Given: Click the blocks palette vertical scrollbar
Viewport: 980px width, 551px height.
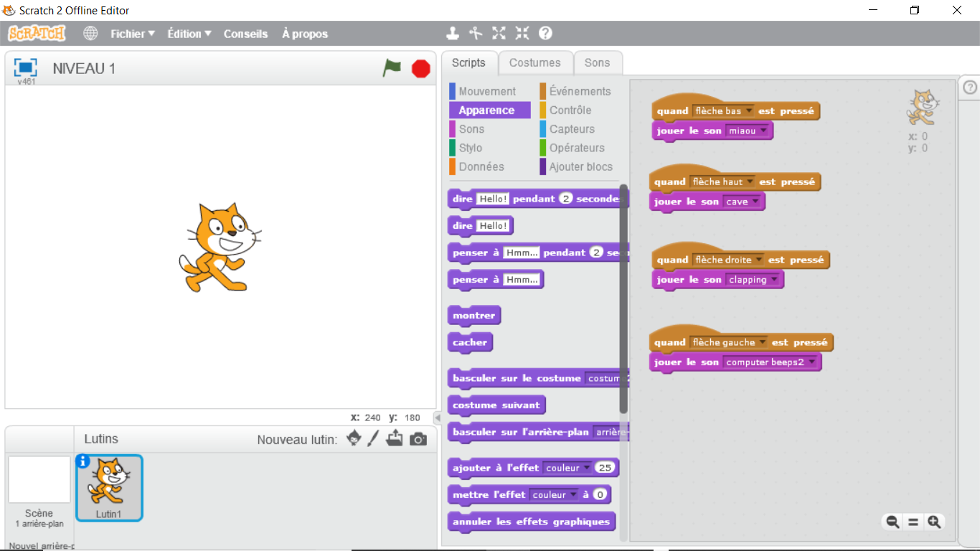Looking at the screenshot, I should click(623, 298).
